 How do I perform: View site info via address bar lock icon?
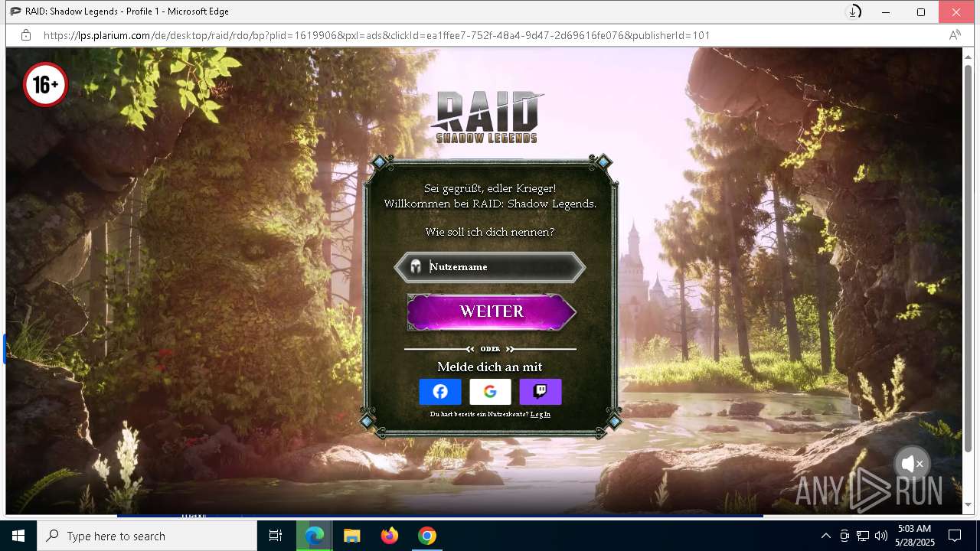click(26, 35)
